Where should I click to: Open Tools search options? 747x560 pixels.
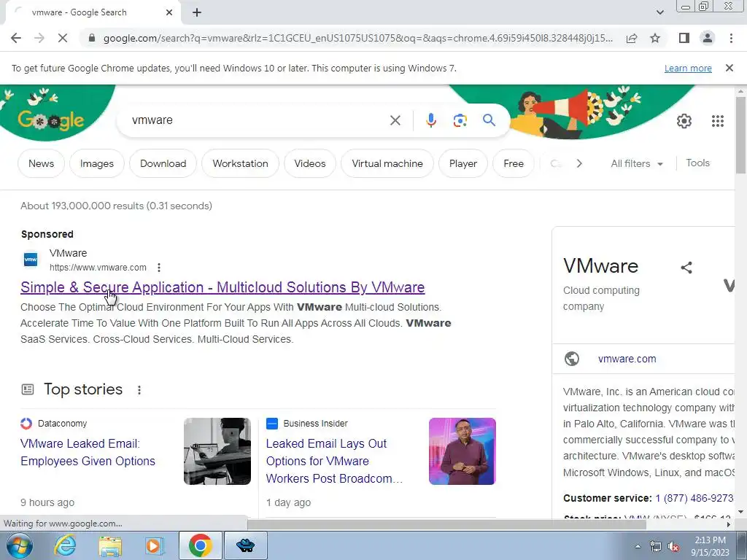point(697,163)
